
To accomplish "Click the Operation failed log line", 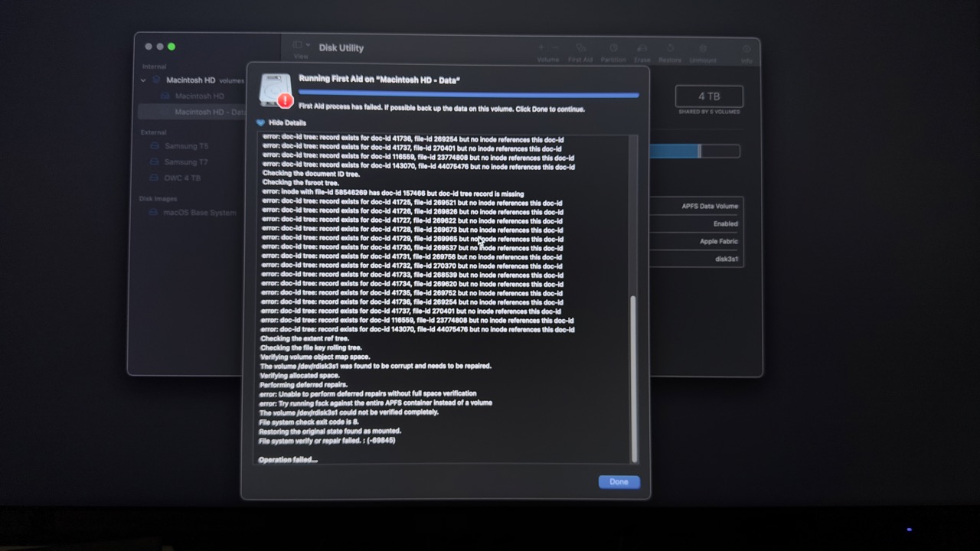I will click(288, 459).
